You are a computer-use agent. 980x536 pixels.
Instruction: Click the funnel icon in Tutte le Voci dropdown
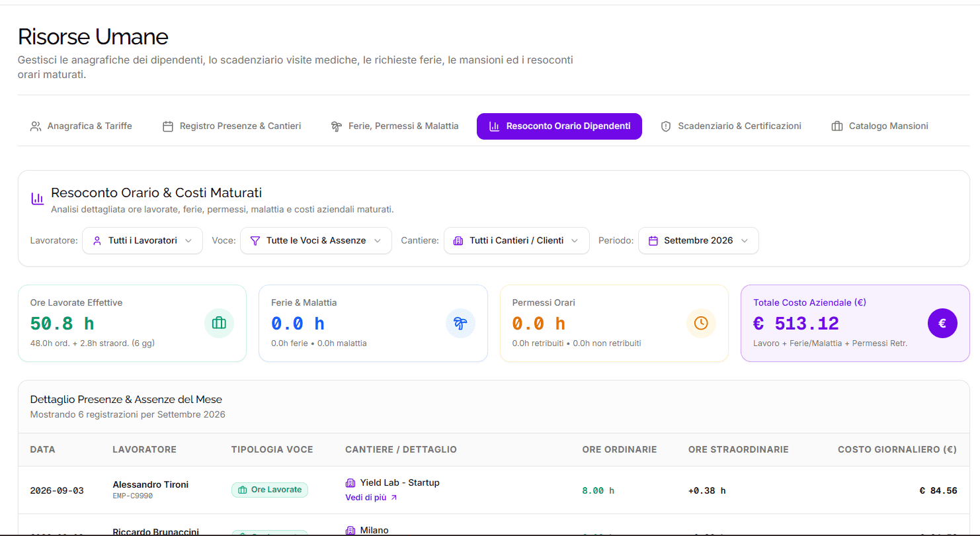(x=255, y=241)
